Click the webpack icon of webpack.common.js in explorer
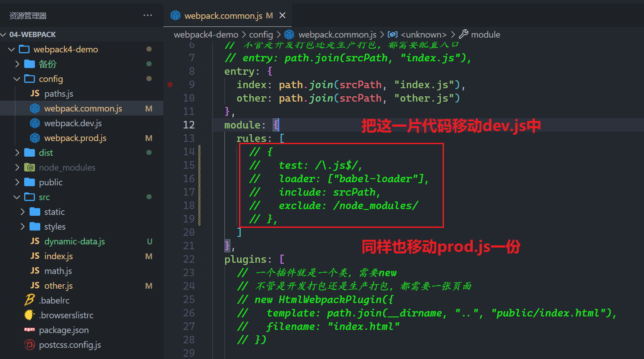 35,108
